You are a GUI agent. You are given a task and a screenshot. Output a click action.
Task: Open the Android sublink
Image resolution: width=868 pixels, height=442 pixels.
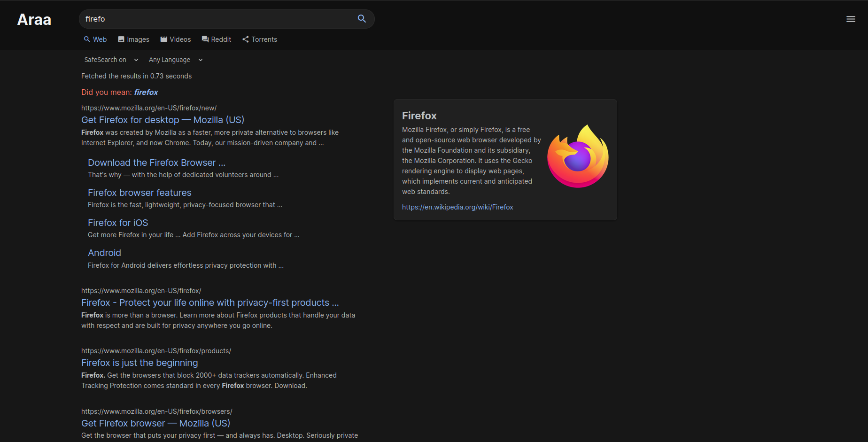pyautogui.click(x=104, y=253)
